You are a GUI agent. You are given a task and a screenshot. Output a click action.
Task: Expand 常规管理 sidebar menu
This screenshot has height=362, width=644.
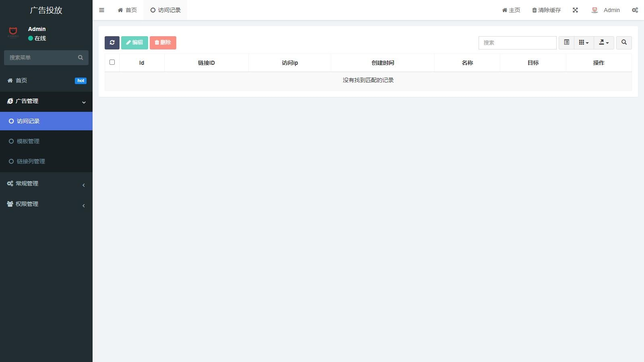click(46, 183)
